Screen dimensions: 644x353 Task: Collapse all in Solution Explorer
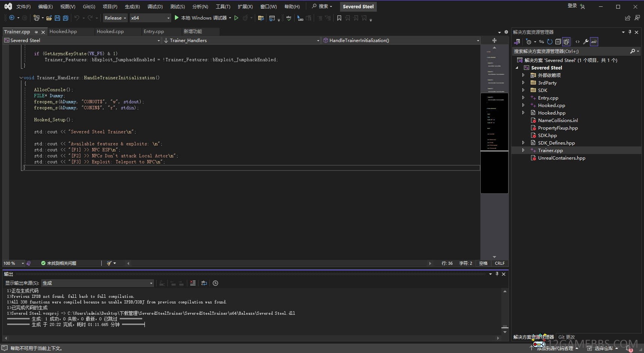[x=558, y=42]
